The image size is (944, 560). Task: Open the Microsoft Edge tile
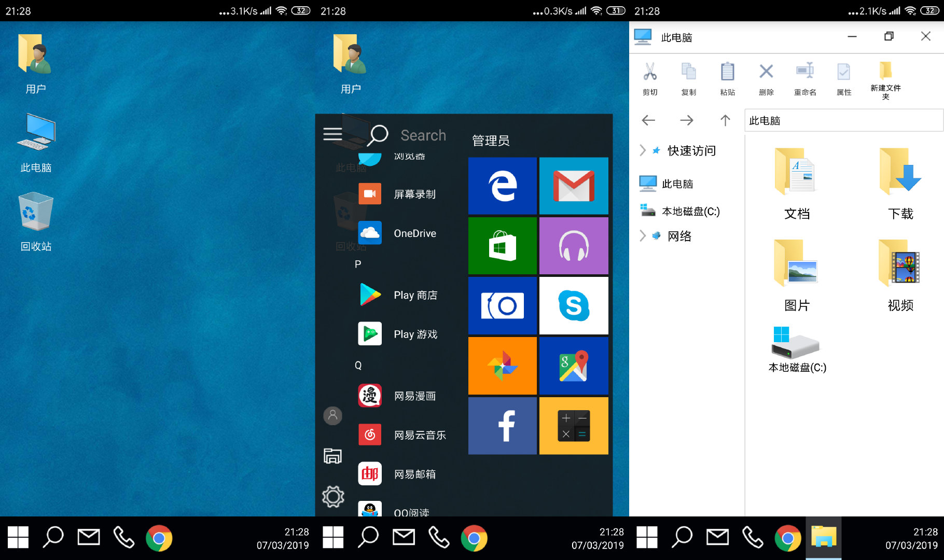[502, 186]
